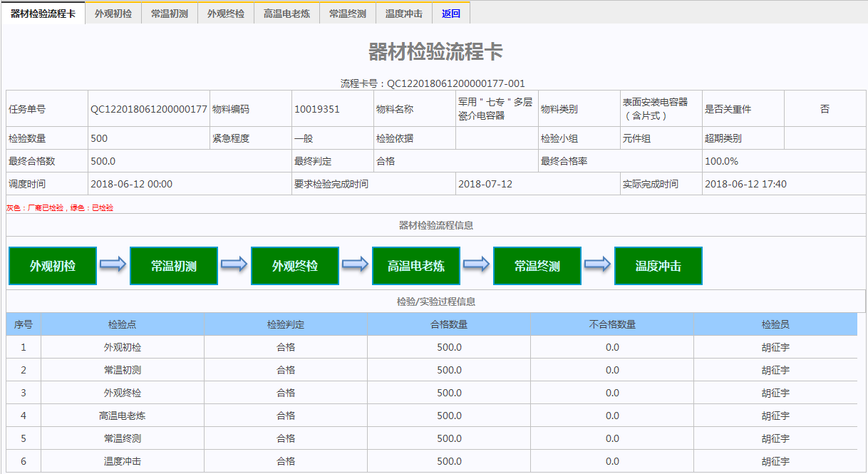
Task: Click the task number QC122018061200000177 cell
Action: coord(148,109)
